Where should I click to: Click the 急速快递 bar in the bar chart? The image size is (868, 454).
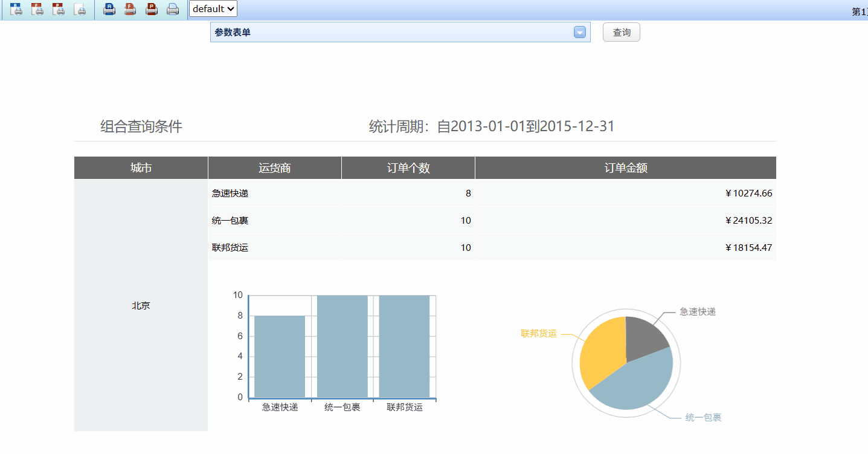point(280,357)
